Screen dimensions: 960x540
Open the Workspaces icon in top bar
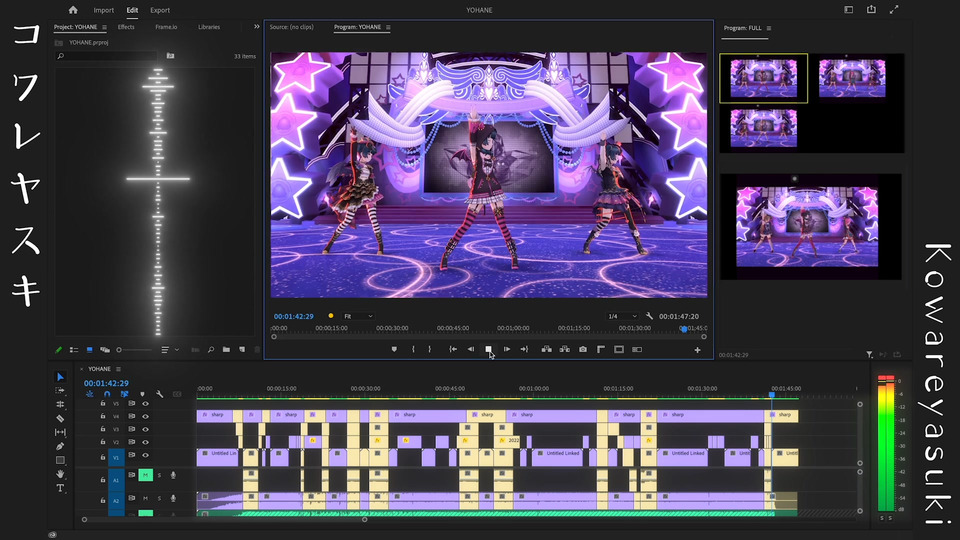coord(849,9)
